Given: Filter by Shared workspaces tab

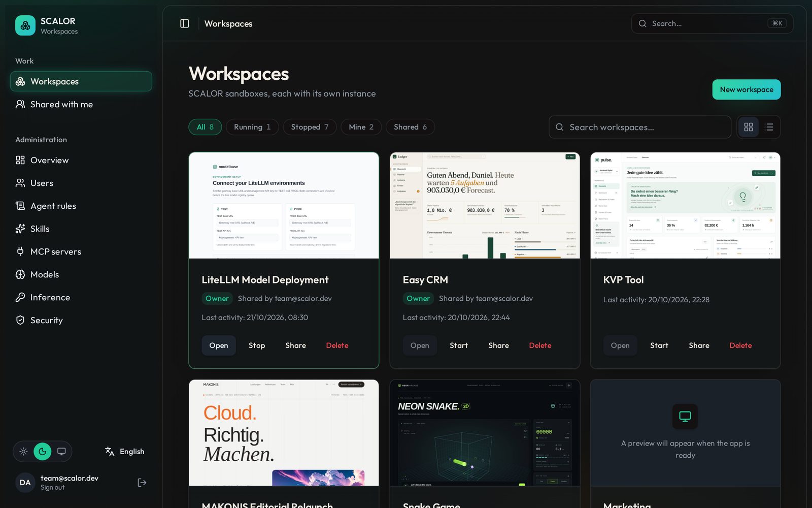Looking at the screenshot, I should [410, 127].
